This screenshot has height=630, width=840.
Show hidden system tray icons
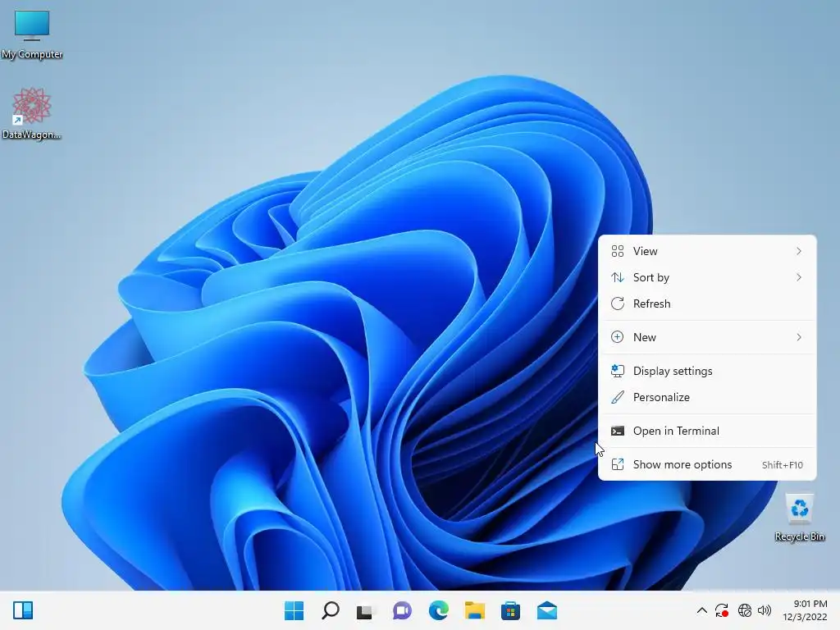(x=702, y=610)
